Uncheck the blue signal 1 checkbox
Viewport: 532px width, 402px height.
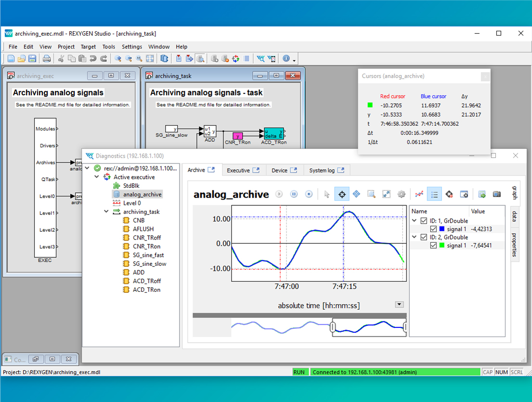click(433, 229)
